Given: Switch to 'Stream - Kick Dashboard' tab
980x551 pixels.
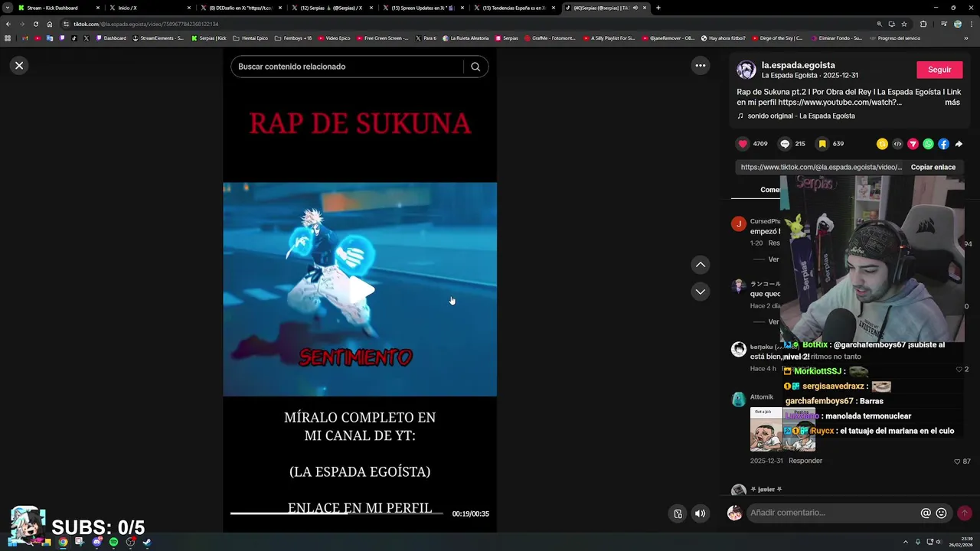Looking at the screenshot, I should [x=57, y=8].
